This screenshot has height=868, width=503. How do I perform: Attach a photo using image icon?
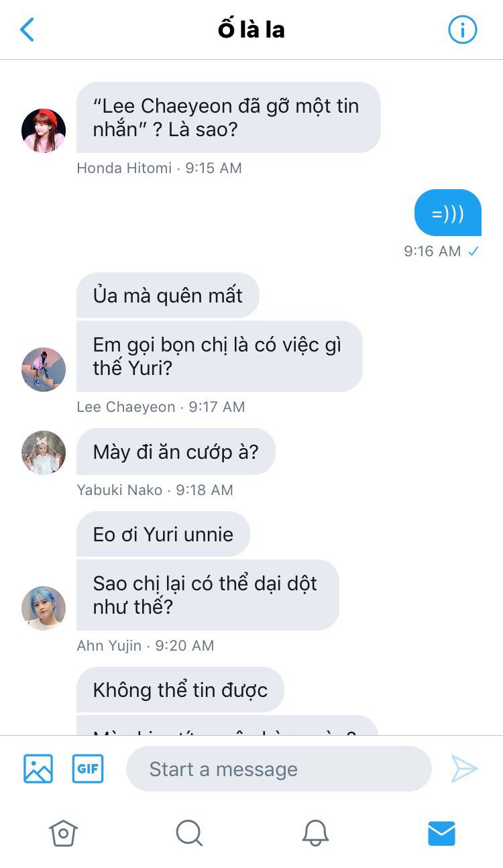pyautogui.click(x=38, y=769)
